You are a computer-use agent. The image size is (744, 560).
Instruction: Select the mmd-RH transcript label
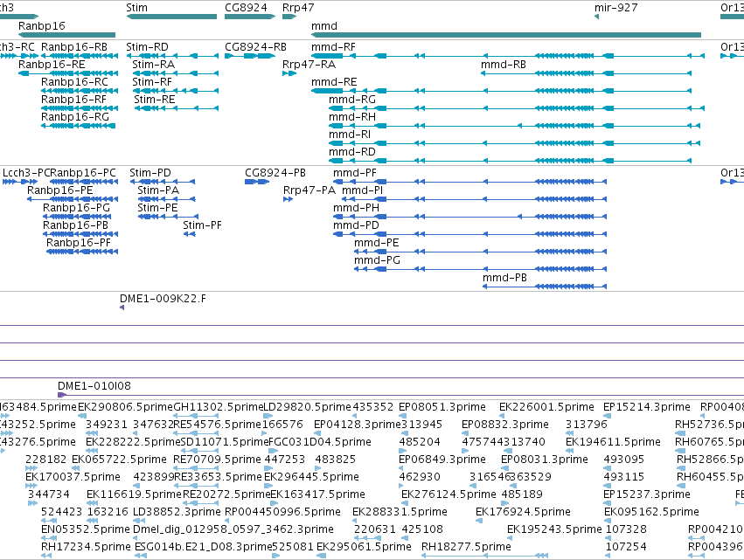352,117
